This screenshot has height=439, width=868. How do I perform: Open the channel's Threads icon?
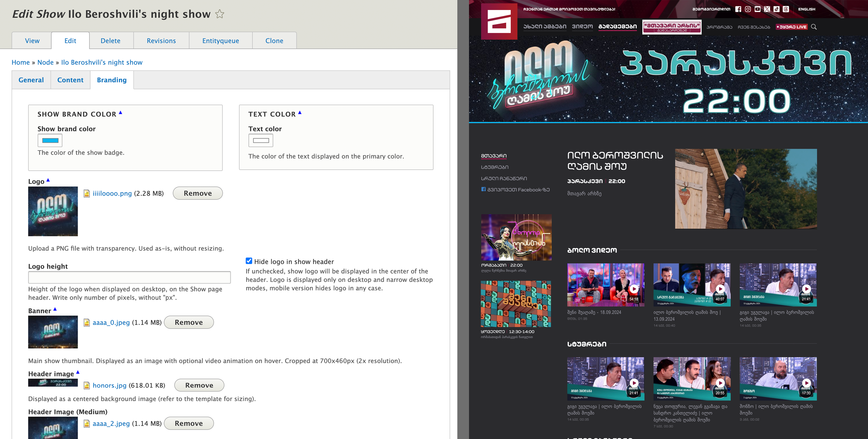click(786, 9)
